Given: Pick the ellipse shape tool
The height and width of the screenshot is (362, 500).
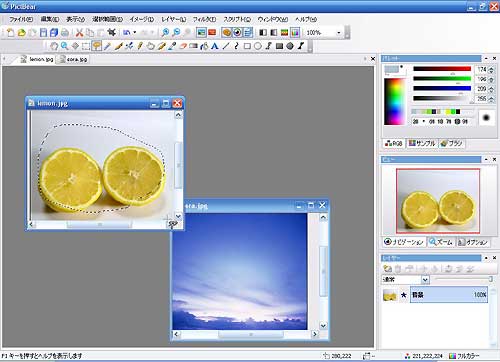Looking at the screenshot, I should click(258, 46).
